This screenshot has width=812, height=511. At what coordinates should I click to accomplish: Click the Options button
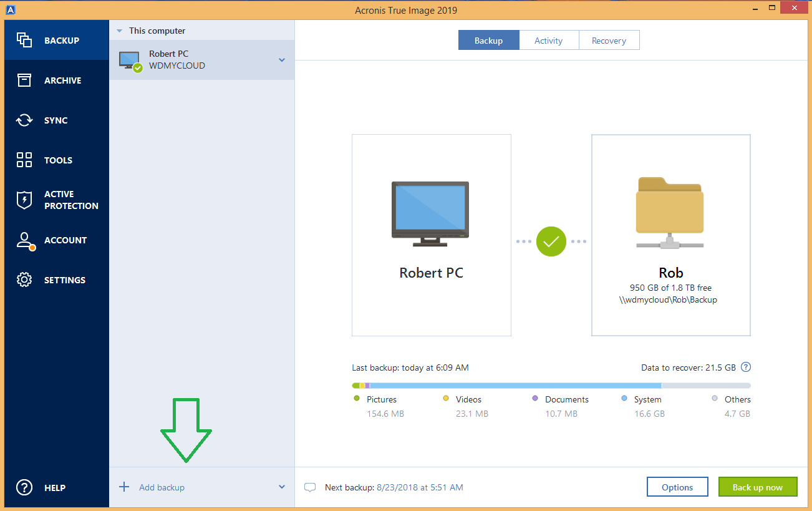677,487
